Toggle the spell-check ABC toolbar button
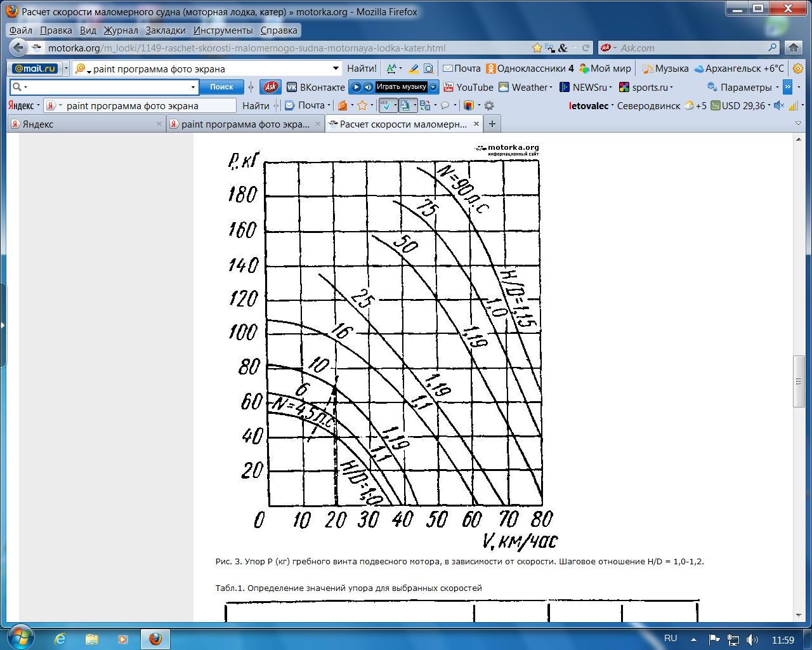812x650 pixels. 386,105
